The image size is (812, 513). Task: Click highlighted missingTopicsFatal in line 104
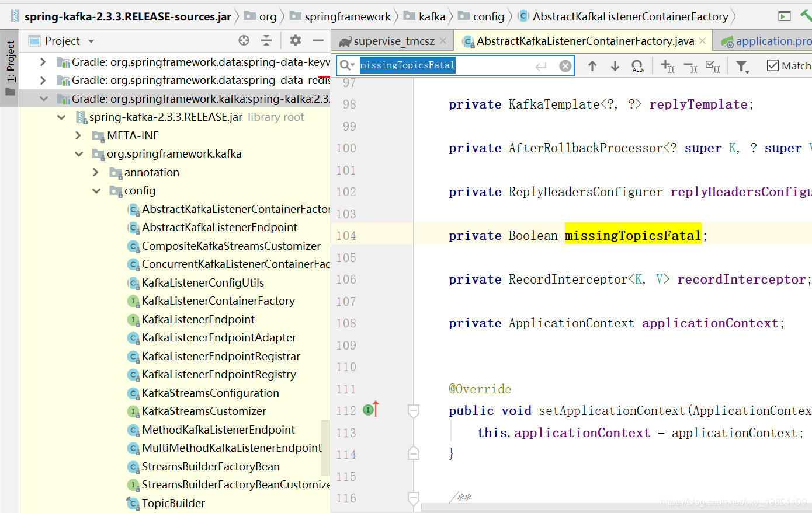[x=633, y=235]
